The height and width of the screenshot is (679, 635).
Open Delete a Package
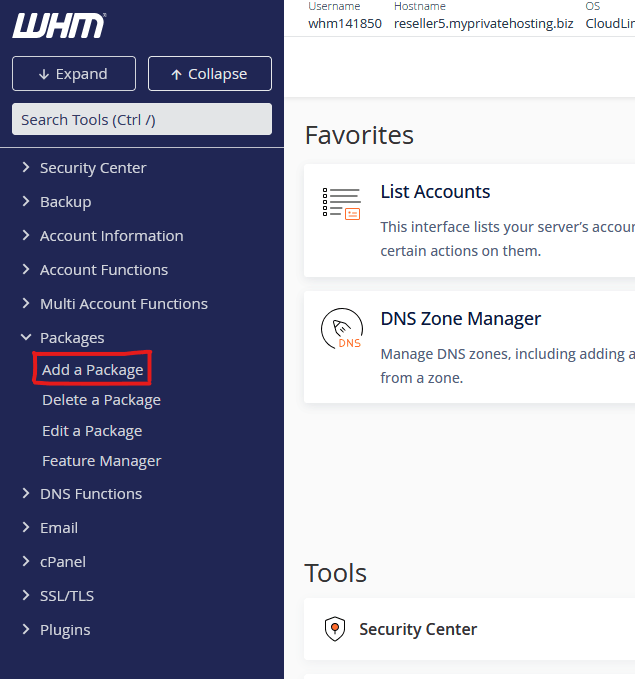click(101, 400)
